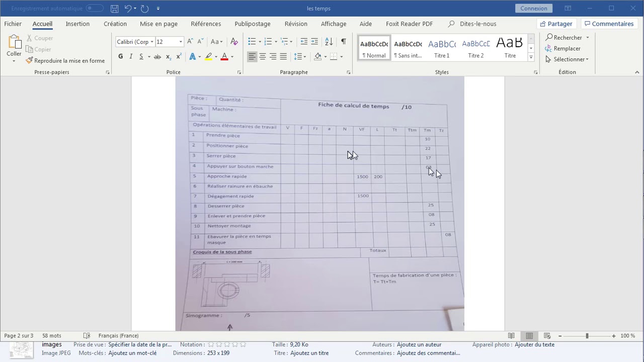Select align left
Viewport: 644px width, 362px height.
252,56
